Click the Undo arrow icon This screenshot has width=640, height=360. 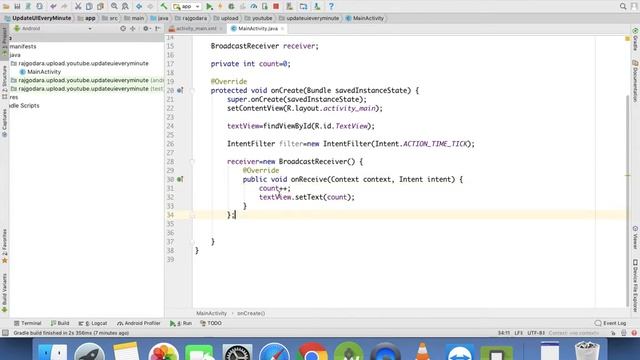pyautogui.click(x=53, y=6)
